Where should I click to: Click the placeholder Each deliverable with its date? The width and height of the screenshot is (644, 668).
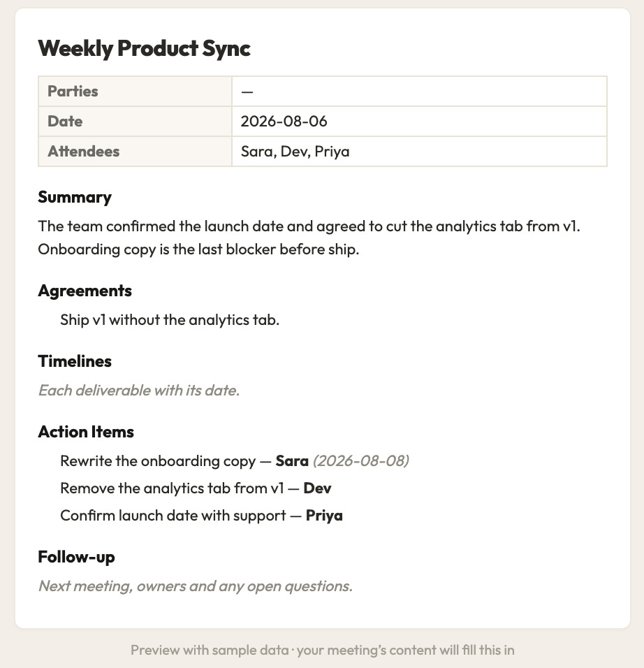tap(139, 390)
